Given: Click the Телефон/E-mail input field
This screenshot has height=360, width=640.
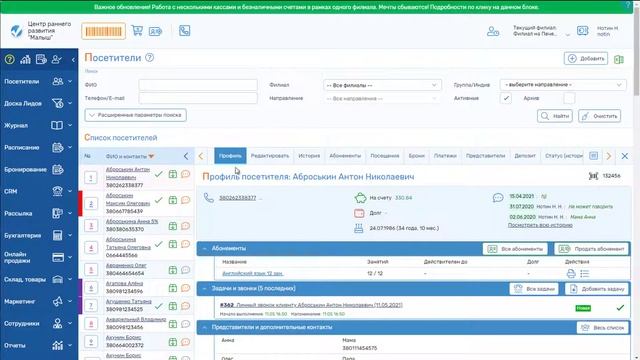Looking at the screenshot, I should click(198, 98).
